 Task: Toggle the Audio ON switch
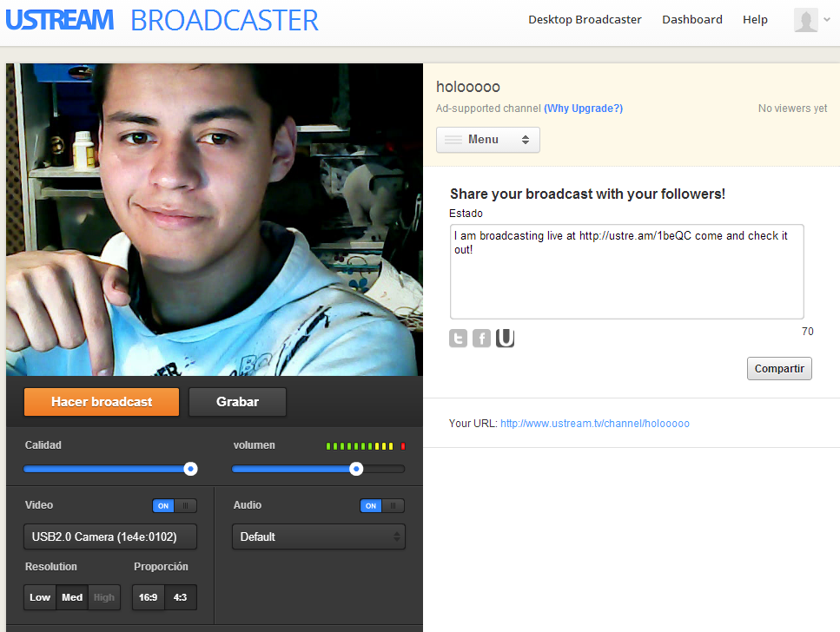pos(382,505)
